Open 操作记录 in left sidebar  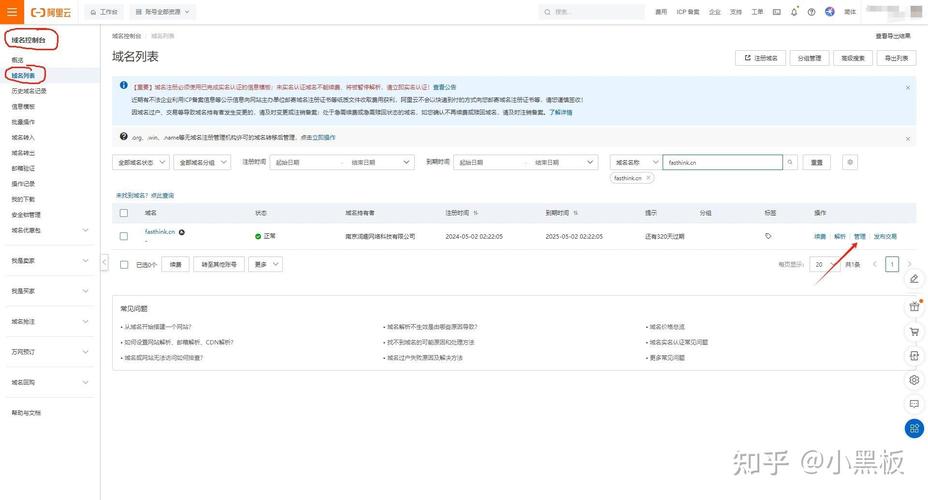click(24, 183)
